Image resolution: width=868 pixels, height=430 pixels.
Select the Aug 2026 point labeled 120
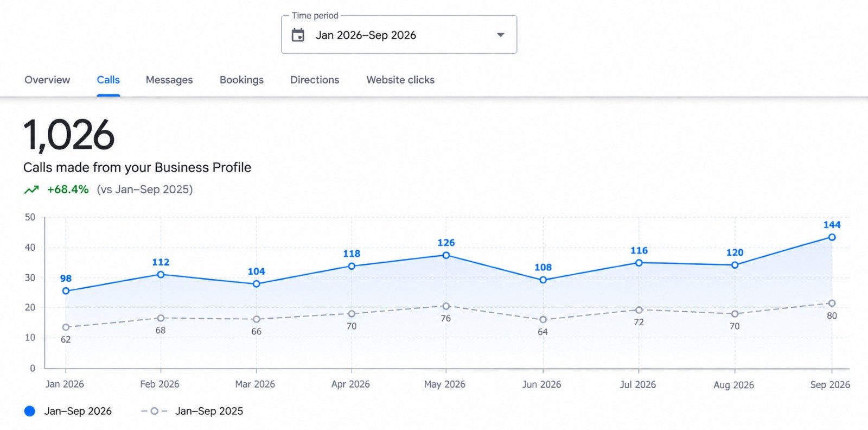(735, 265)
